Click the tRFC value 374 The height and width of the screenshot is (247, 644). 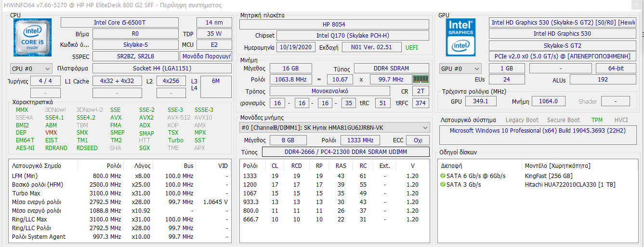click(x=421, y=103)
